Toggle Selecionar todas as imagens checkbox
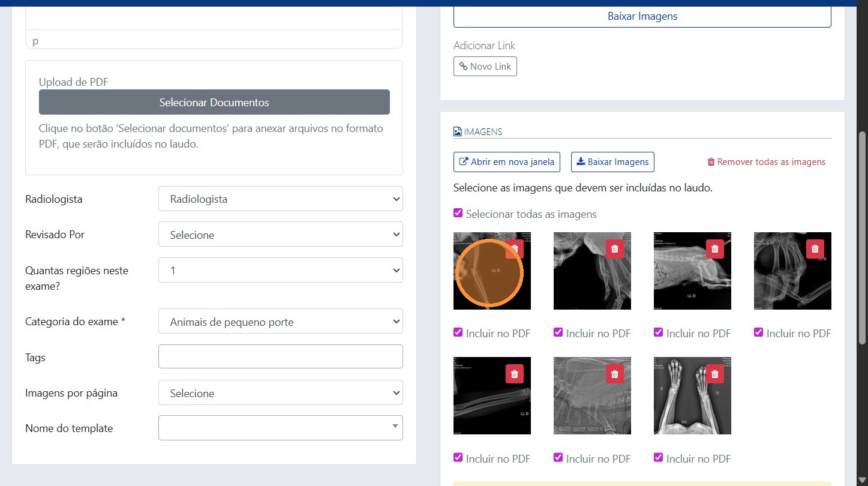The image size is (868, 486). click(458, 214)
